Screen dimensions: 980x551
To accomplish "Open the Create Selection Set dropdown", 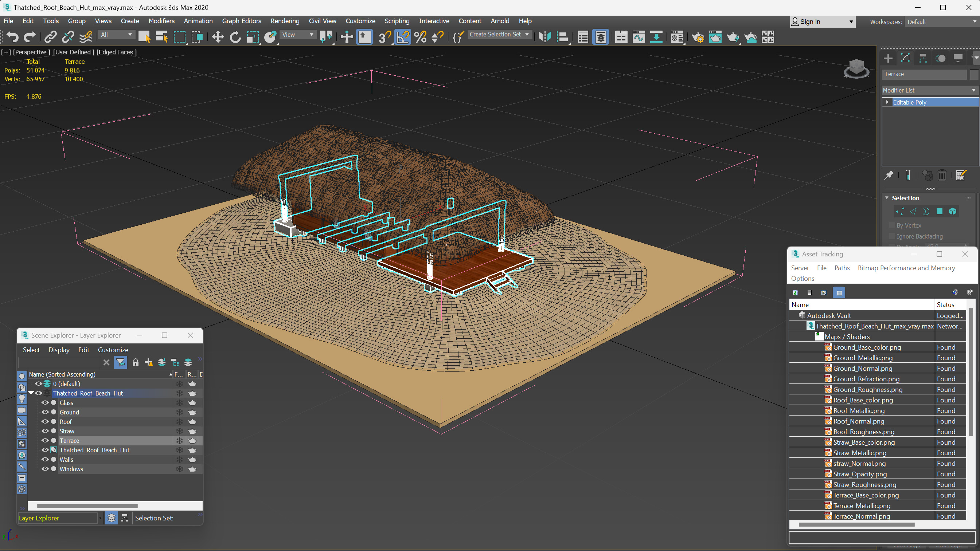I will pos(499,35).
